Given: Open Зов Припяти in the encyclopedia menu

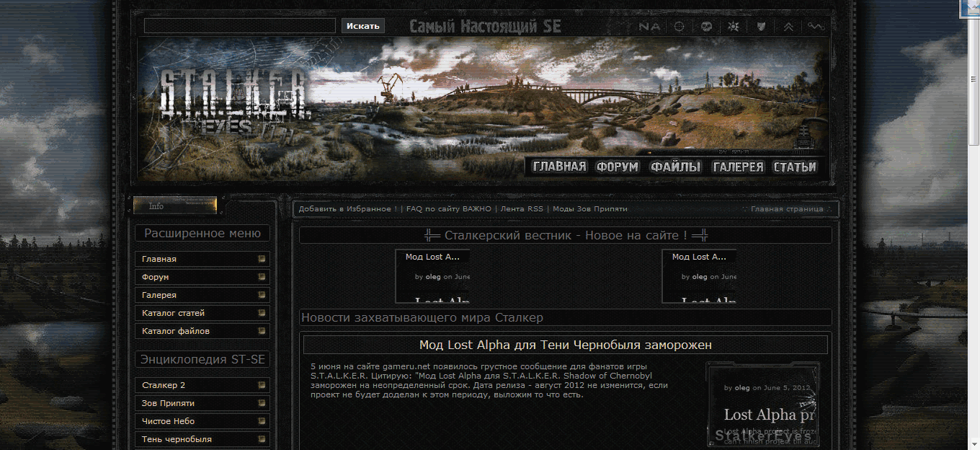Looking at the screenshot, I should pos(202,403).
